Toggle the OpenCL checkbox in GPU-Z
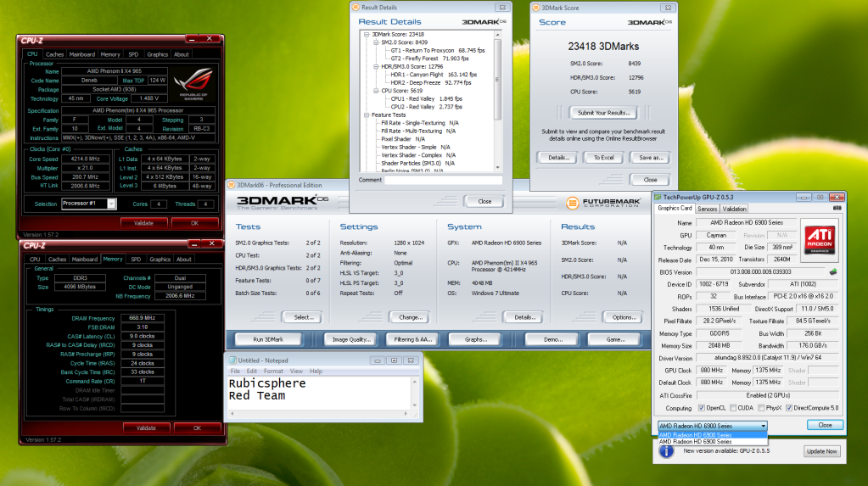868x486 pixels. click(702, 408)
